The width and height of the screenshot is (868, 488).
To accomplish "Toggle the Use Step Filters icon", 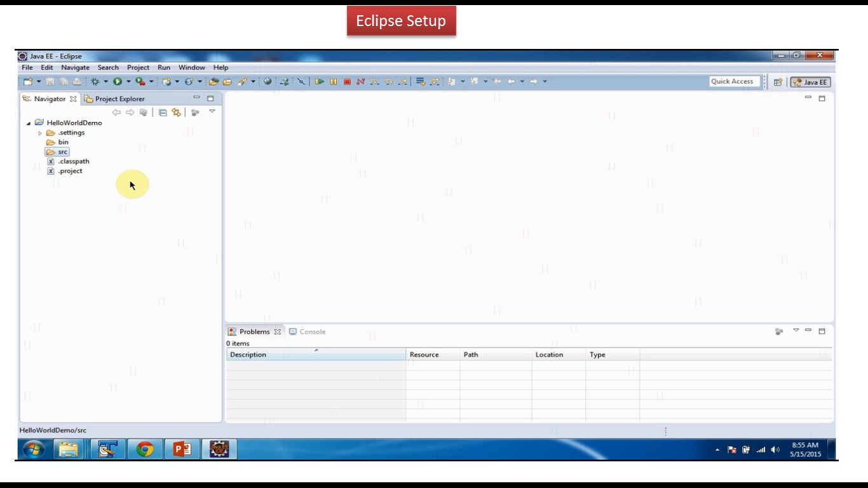I will tap(435, 81).
